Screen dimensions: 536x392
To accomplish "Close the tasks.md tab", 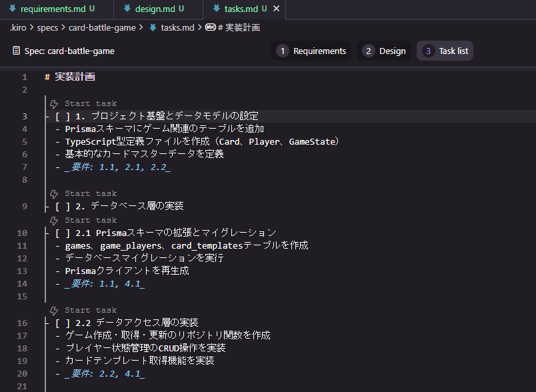I will coord(276,9).
